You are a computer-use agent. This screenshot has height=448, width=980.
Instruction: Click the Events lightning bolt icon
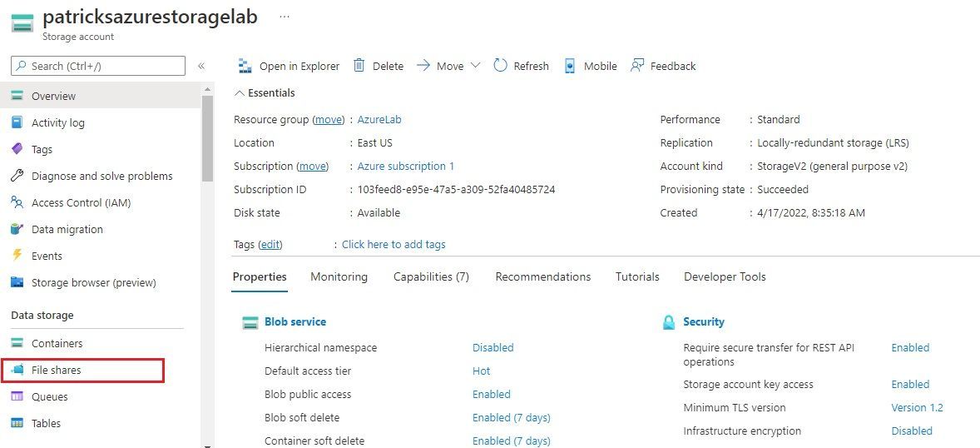point(17,256)
